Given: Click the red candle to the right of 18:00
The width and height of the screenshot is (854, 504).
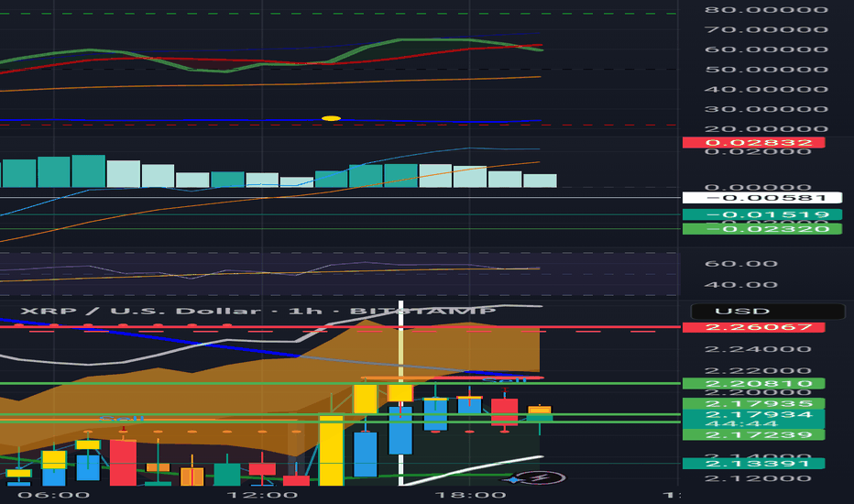Looking at the screenshot, I should [x=504, y=412].
